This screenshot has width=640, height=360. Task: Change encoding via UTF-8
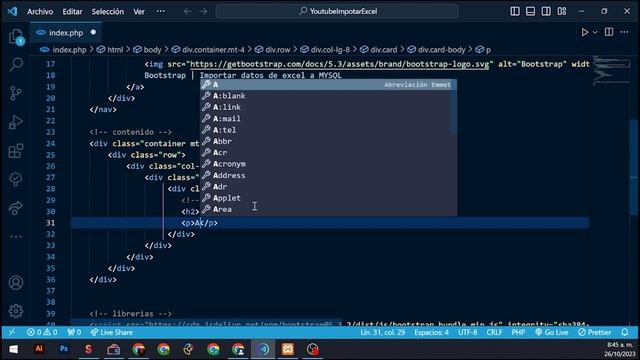467,333
